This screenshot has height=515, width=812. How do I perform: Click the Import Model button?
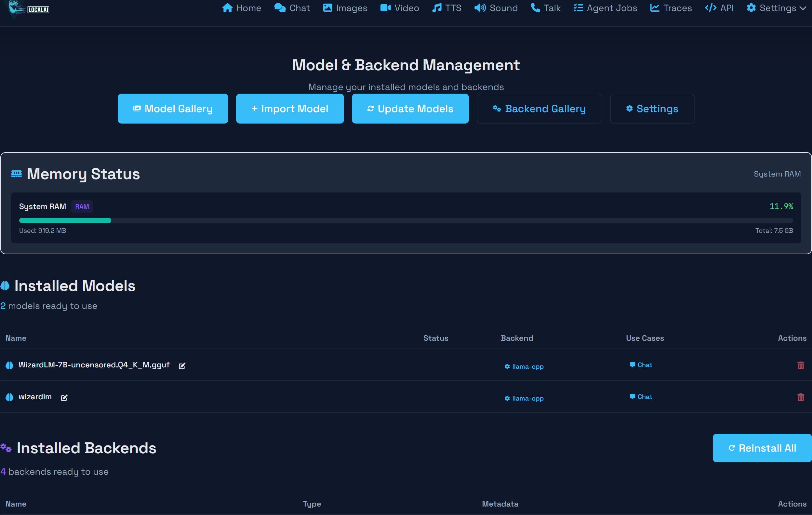pyautogui.click(x=290, y=109)
